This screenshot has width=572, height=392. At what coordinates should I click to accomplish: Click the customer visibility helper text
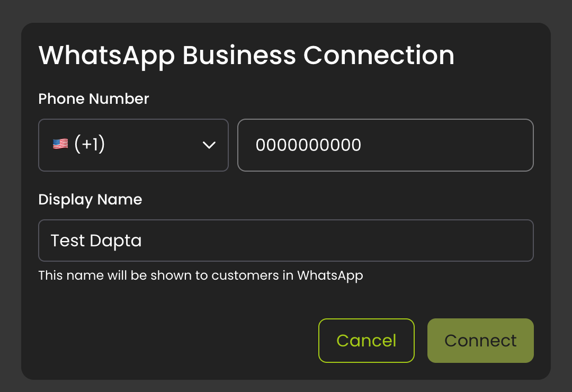pyautogui.click(x=200, y=275)
